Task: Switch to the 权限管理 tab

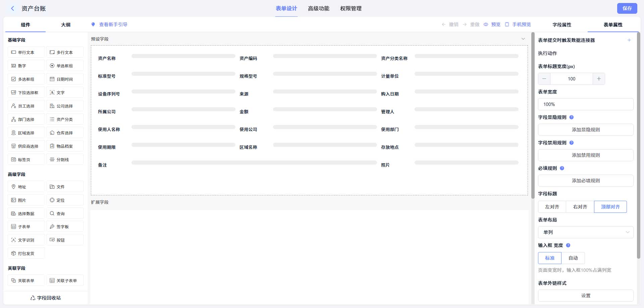Action: click(x=351, y=8)
